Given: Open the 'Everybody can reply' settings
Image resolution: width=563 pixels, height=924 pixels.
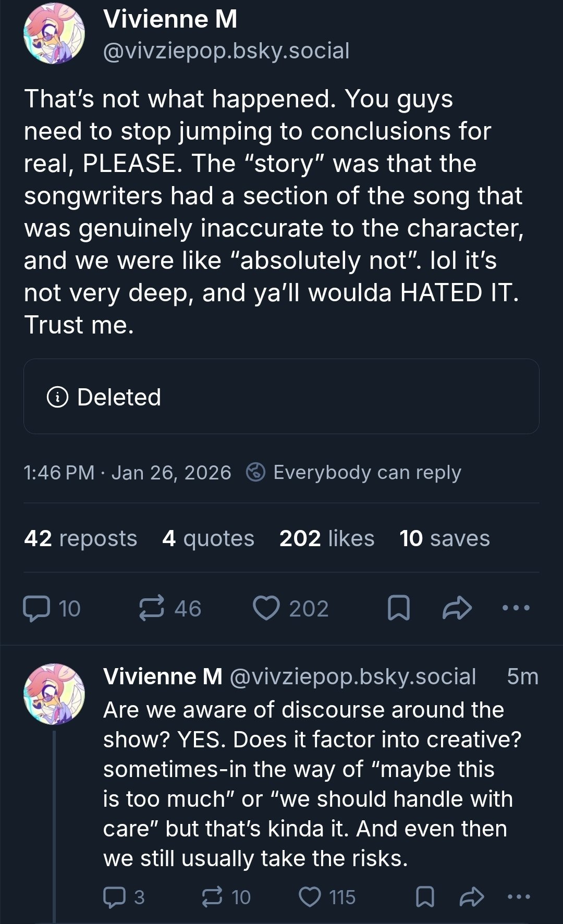Looking at the screenshot, I should 354,473.
